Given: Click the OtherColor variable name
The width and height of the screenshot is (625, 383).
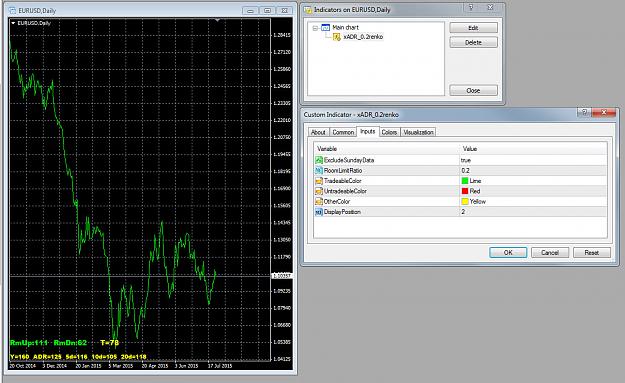Looking at the screenshot, I should (x=337, y=201).
